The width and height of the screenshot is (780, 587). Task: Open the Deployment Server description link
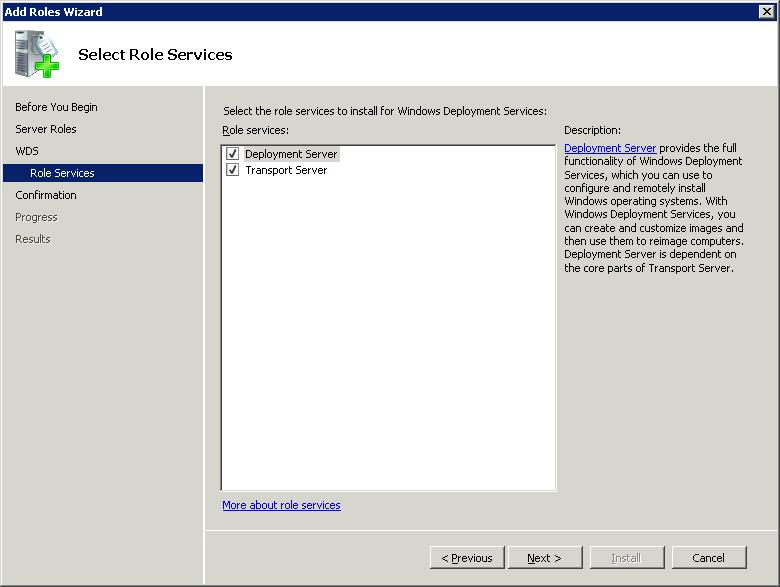pos(610,148)
